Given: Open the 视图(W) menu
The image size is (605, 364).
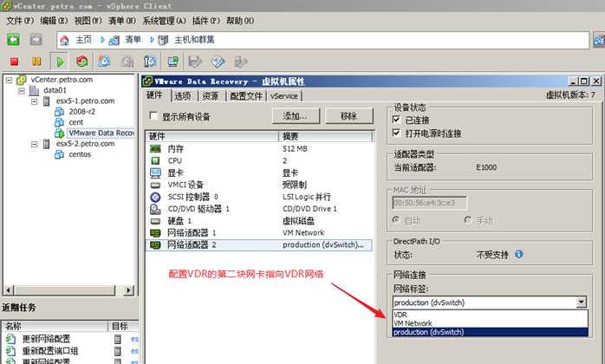Looking at the screenshot, I should (x=88, y=21).
